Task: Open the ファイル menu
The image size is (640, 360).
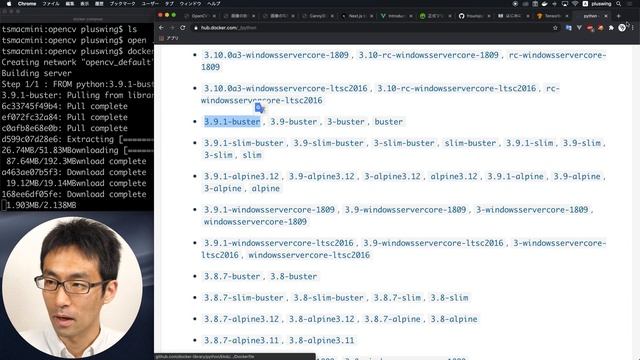Action: point(51,4)
